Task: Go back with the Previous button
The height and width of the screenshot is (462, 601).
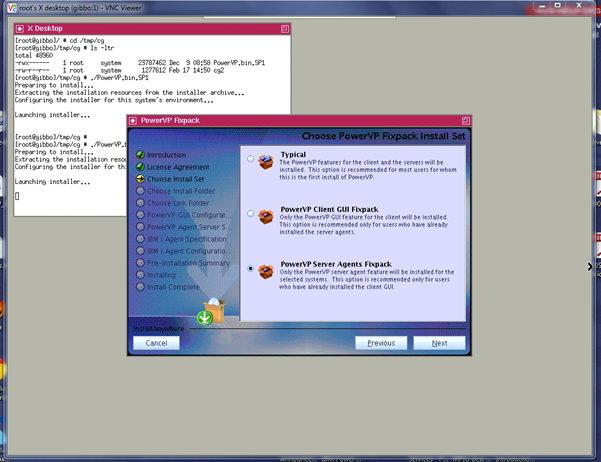Action: (x=381, y=343)
